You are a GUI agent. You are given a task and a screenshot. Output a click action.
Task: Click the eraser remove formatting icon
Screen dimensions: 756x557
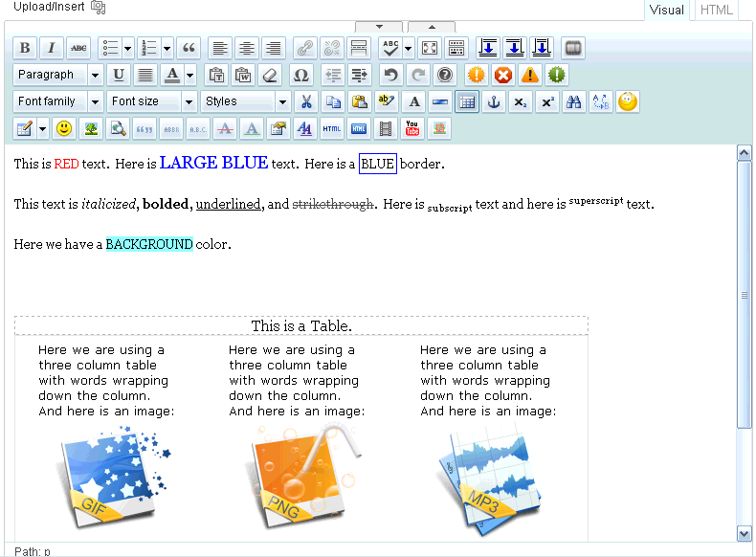[x=270, y=75]
